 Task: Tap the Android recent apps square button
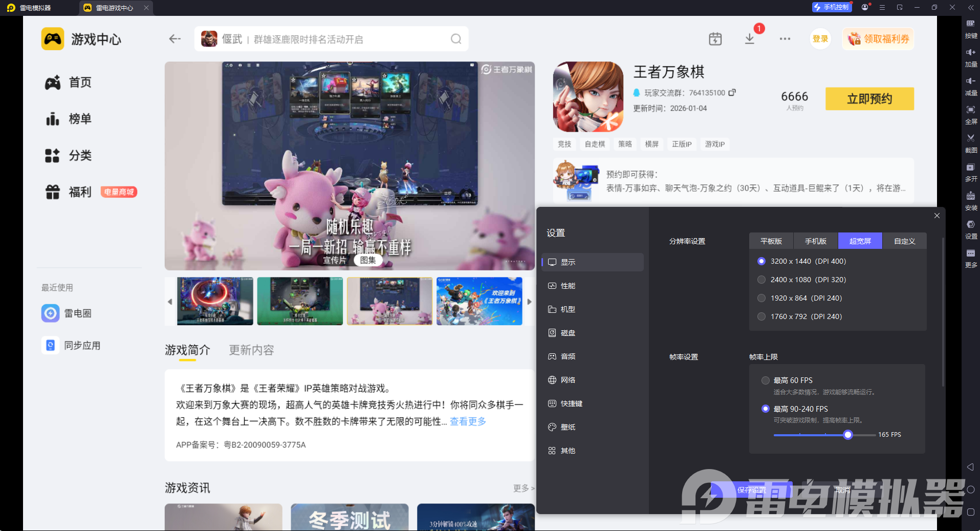click(970, 512)
